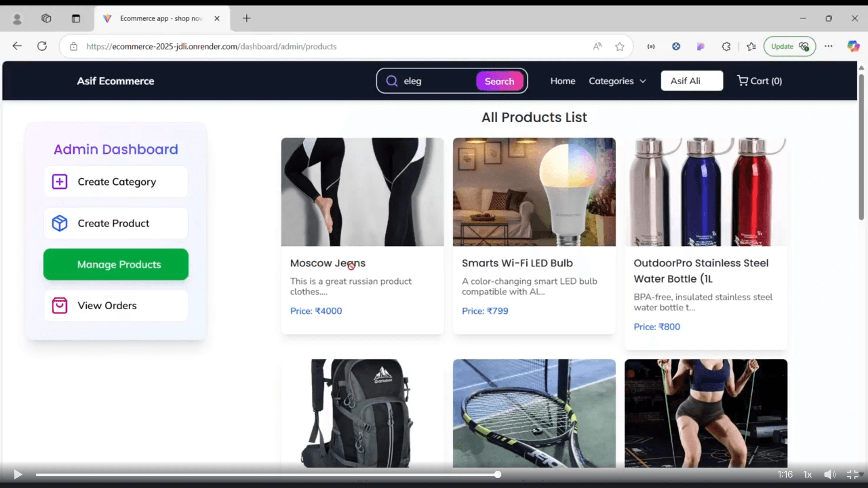Screen dimensions: 868x488
Task: Click the read aloud icon in the address bar
Action: click(x=598, y=46)
